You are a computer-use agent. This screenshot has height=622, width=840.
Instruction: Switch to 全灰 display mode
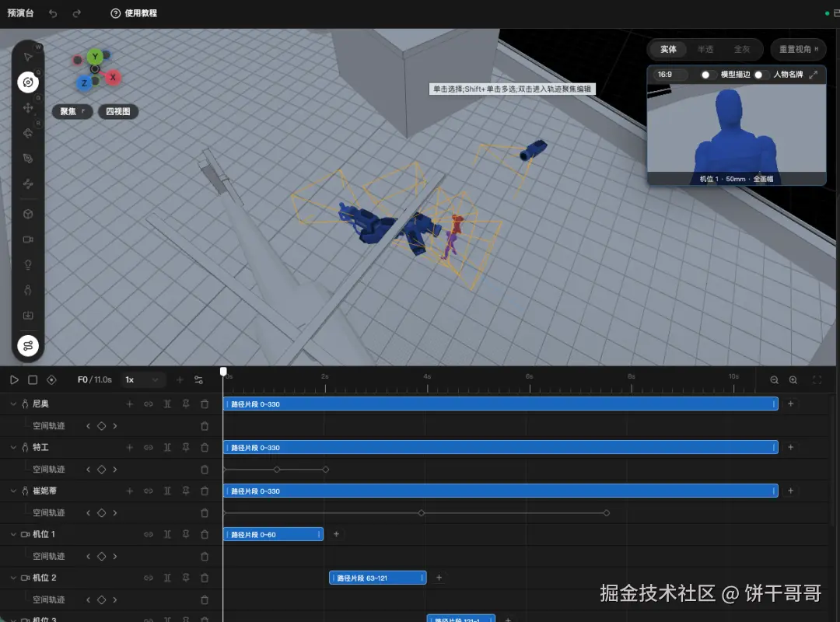(741, 49)
